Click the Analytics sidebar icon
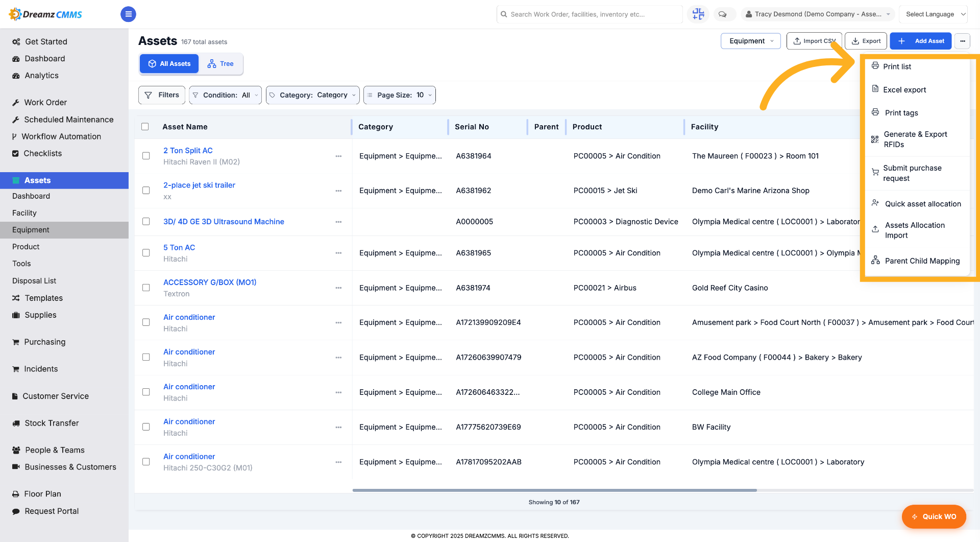 tap(16, 76)
